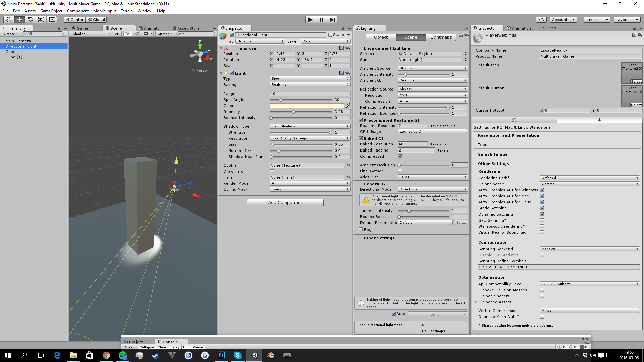Open the Terrain menu
Viewport: 644px width, 362px height.
127,11
